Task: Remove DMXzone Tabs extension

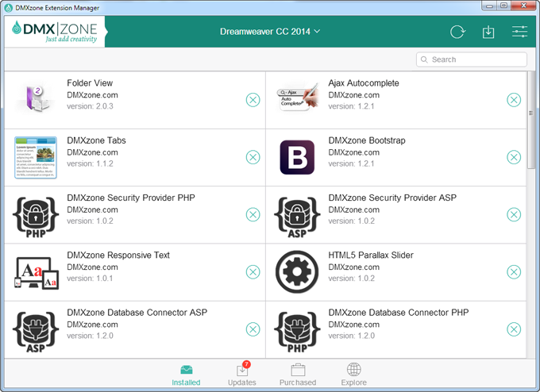Action: click(x=253, y=157)
